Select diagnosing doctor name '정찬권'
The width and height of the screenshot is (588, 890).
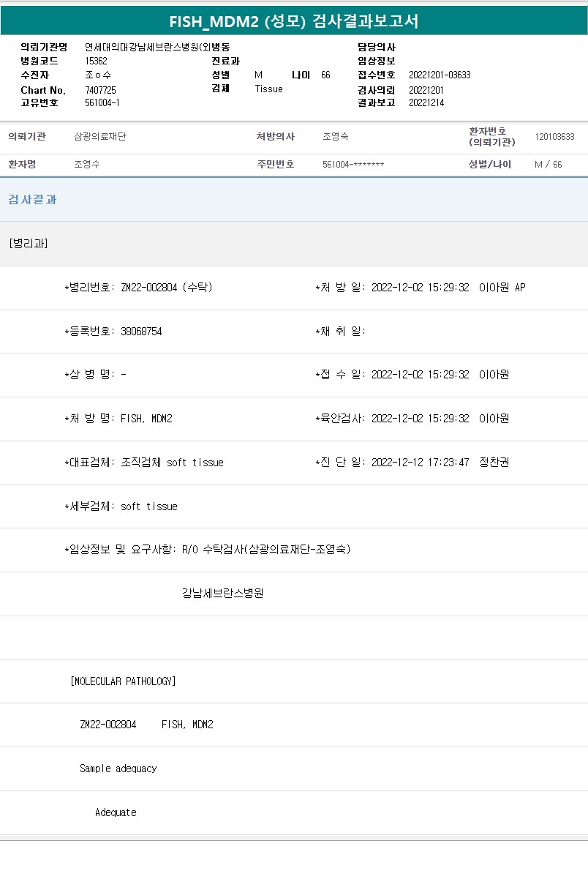point(494,463)
